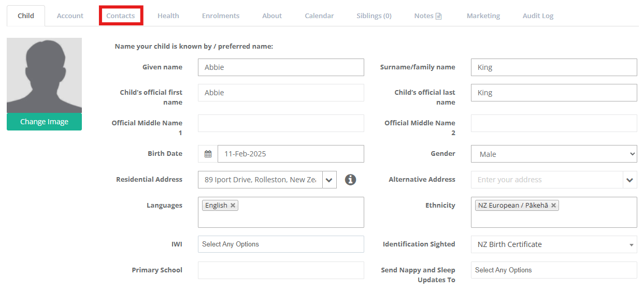View the Siblings (0) tab
Image resolution: width=644 pixels, height=291 pixels.
(x=374, y=16)
